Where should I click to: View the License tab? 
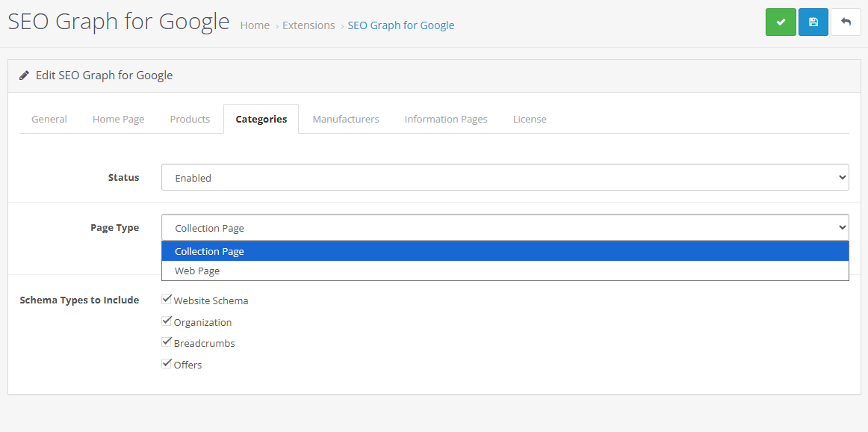point(530,119)
